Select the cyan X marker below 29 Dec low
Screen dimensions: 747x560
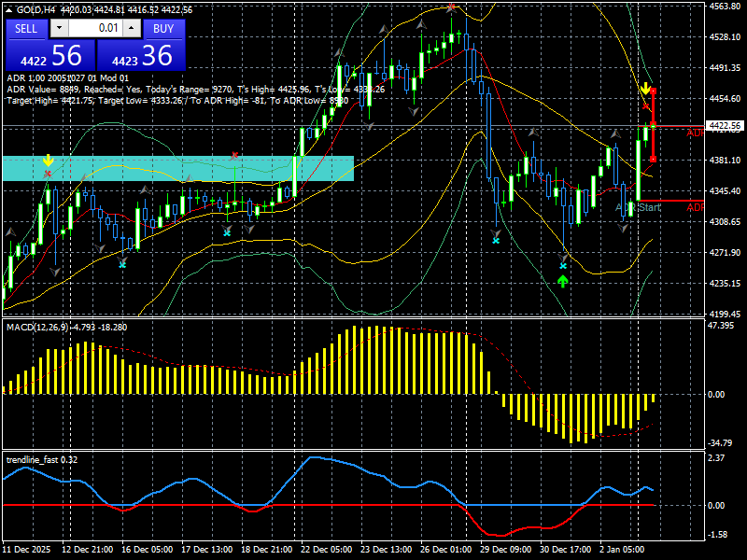(x=496, y=241)
